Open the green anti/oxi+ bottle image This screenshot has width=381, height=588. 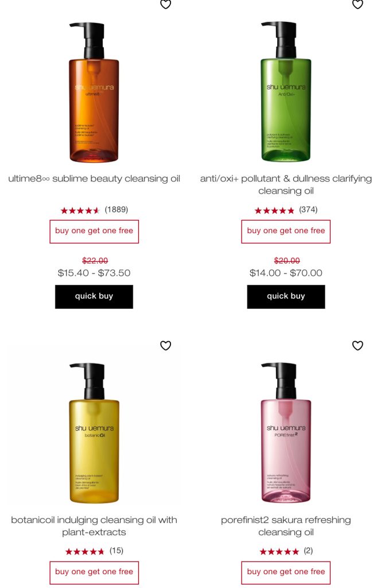286,91
